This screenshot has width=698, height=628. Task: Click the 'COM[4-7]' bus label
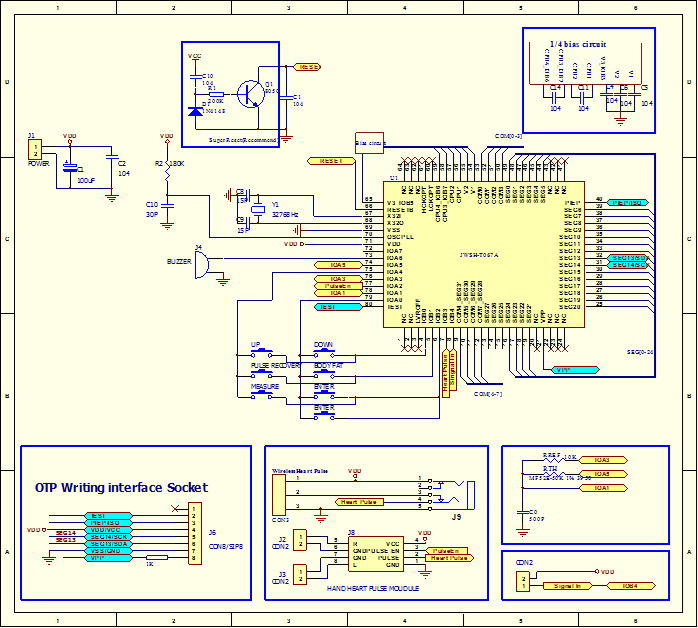tap(488, 394)
